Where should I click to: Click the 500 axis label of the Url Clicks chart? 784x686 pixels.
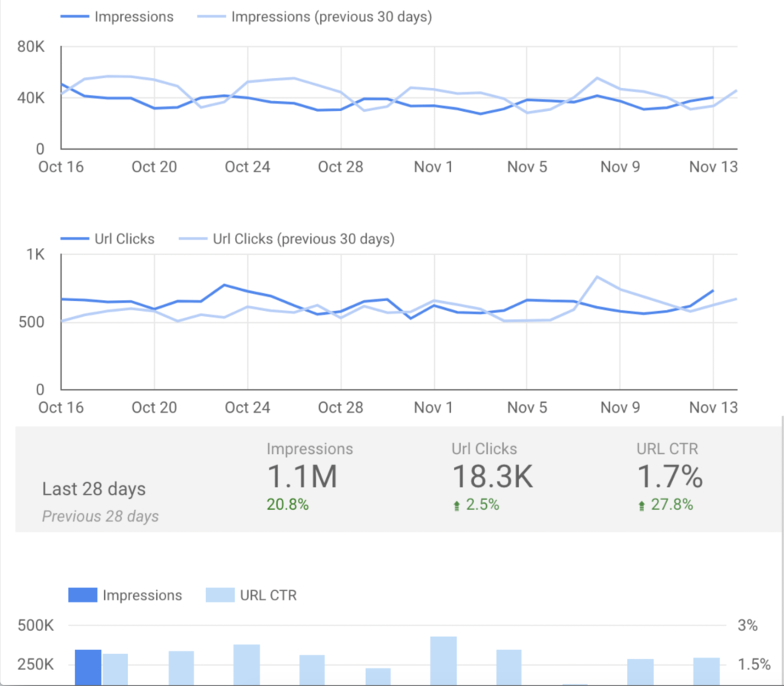tap(31, 322)
